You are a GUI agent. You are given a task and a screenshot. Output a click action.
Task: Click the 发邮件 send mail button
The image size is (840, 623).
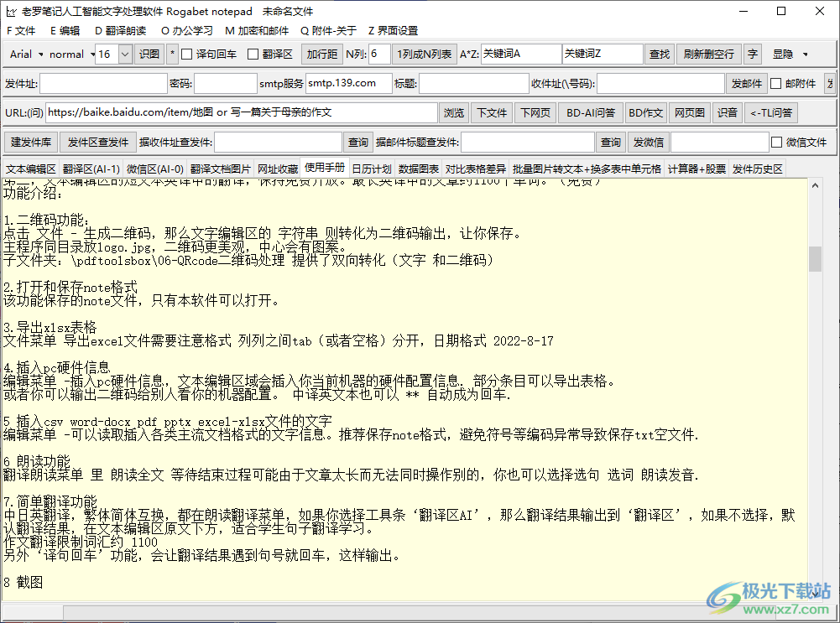click(x=747, y=82)
